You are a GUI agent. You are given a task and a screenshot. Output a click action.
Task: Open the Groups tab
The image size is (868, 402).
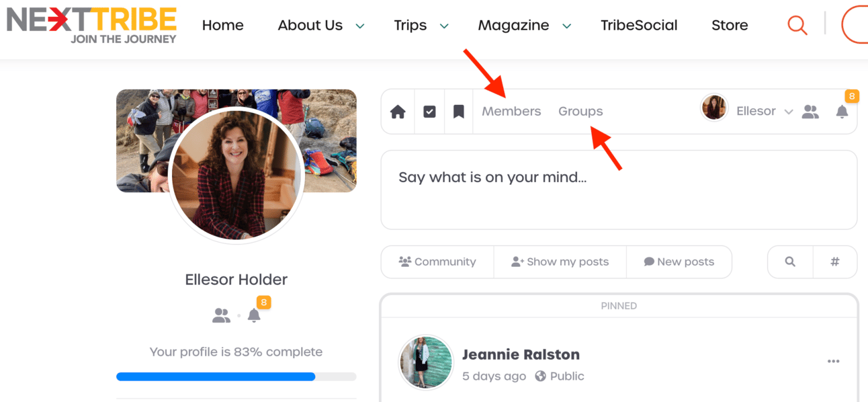pyautogui.click(x=580, y=112)
